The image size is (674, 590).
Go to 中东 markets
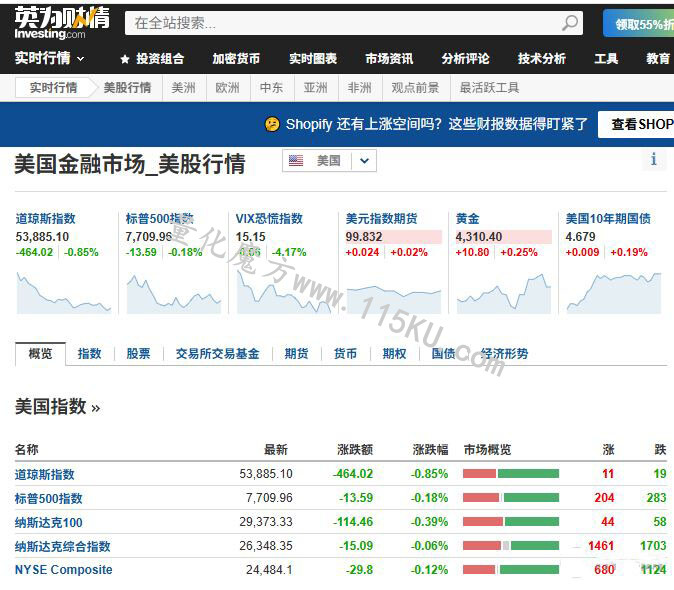pos(271,88)
